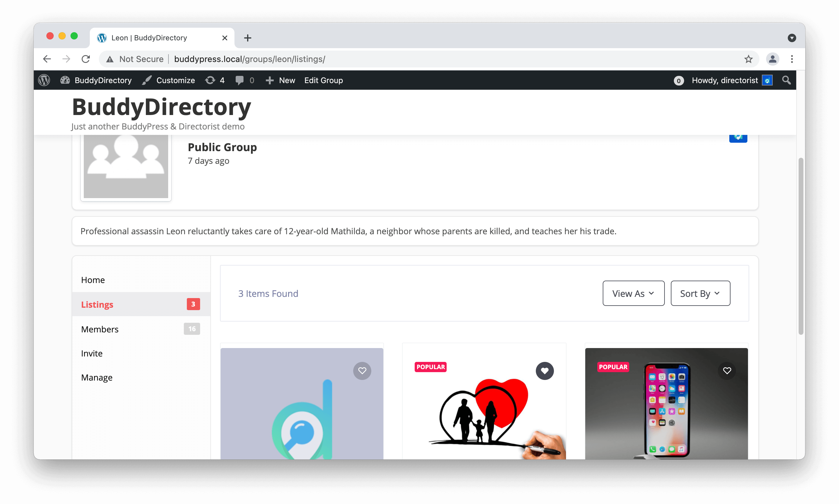The image size is (839, 504).
Task: Click the admin bar search icon
Action: pos(787,80)
